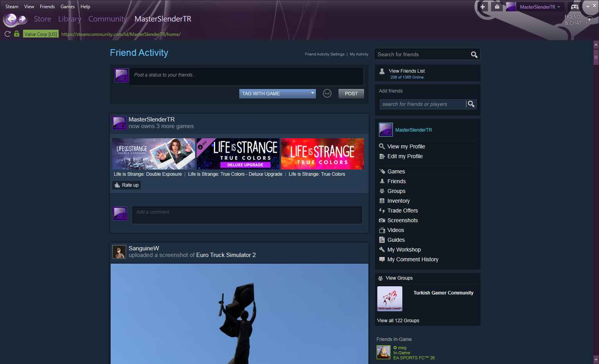Switch to the Store tab

[x=43, y=19]
